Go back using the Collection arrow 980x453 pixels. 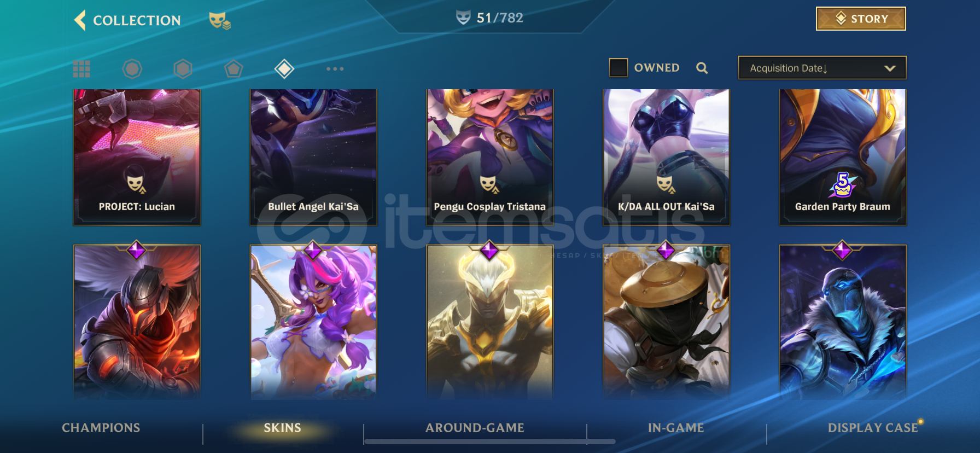[80, 20]
